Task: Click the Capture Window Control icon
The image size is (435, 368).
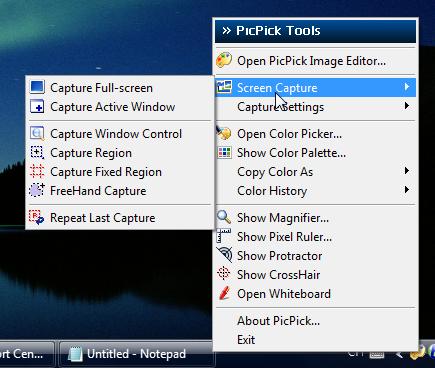Action: 37,133
